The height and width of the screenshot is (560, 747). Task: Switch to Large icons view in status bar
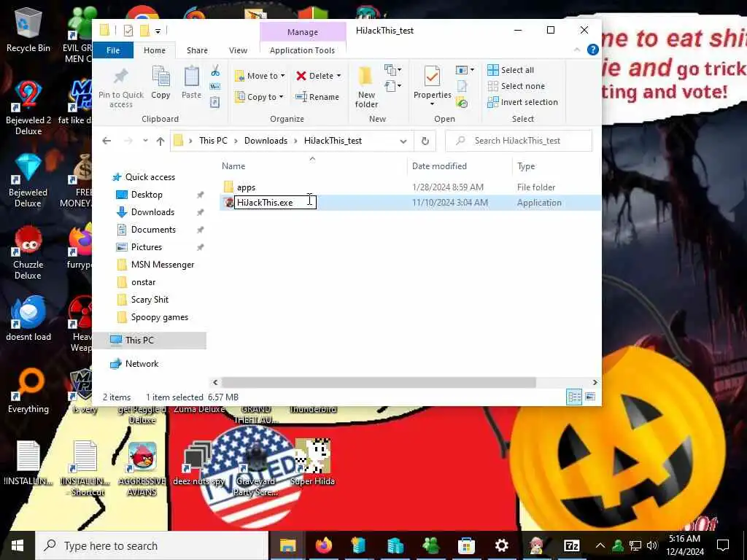click(x=590, y=397)
